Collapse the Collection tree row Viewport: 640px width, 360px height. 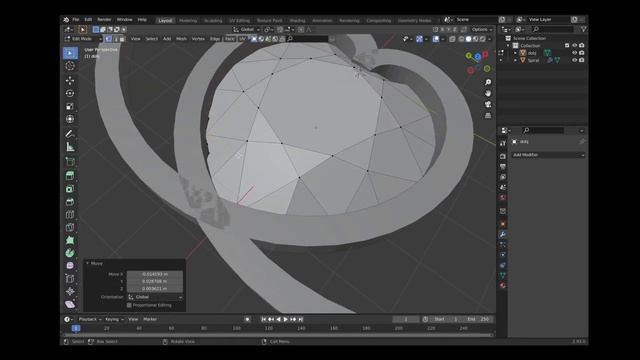point(509,45)
